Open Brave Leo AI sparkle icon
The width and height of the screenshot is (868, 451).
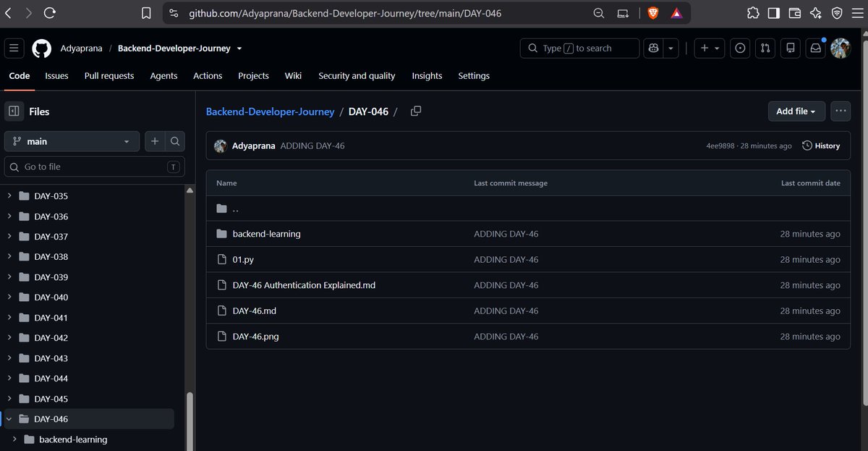tap(816, 13)
